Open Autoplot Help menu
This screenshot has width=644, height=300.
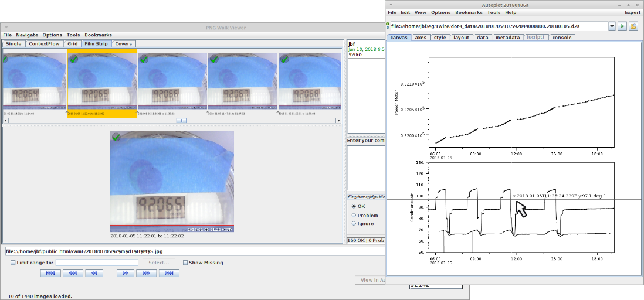point(510,13)
